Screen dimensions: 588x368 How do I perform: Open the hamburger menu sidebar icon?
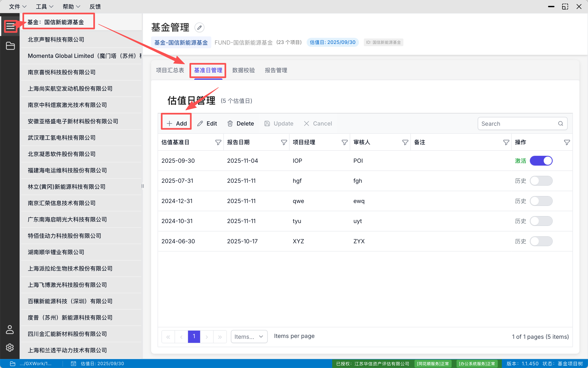[10, 26]
